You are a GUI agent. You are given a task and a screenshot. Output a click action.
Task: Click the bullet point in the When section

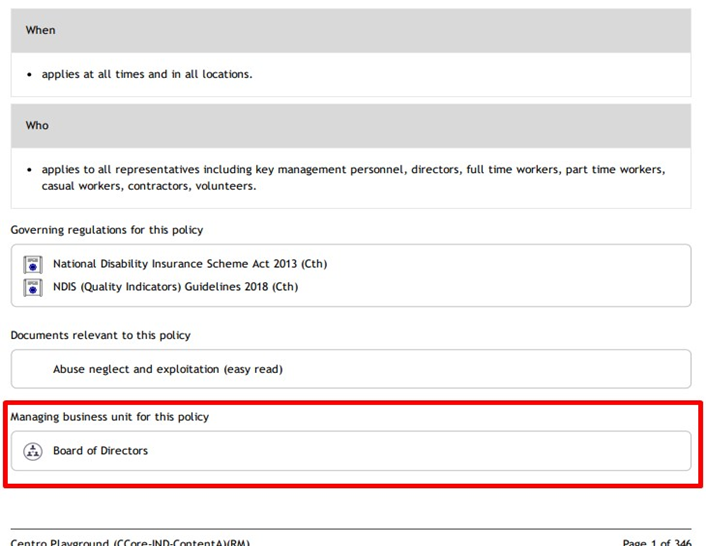coord(29,75)
